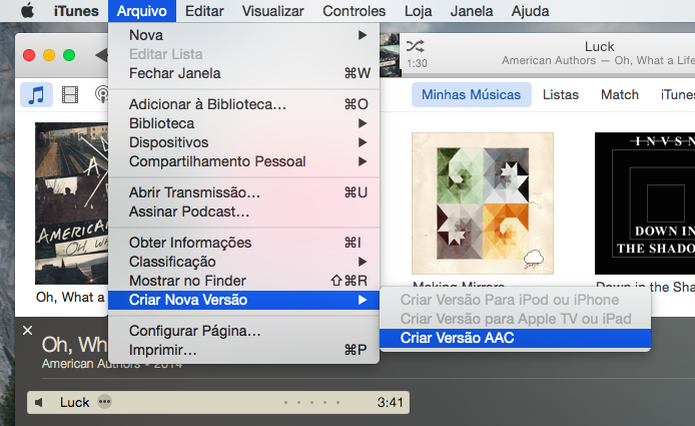695x426 pixels.
Task: Switch to the Music library icon
Action: pyautogui.click(x=36, y=94)
